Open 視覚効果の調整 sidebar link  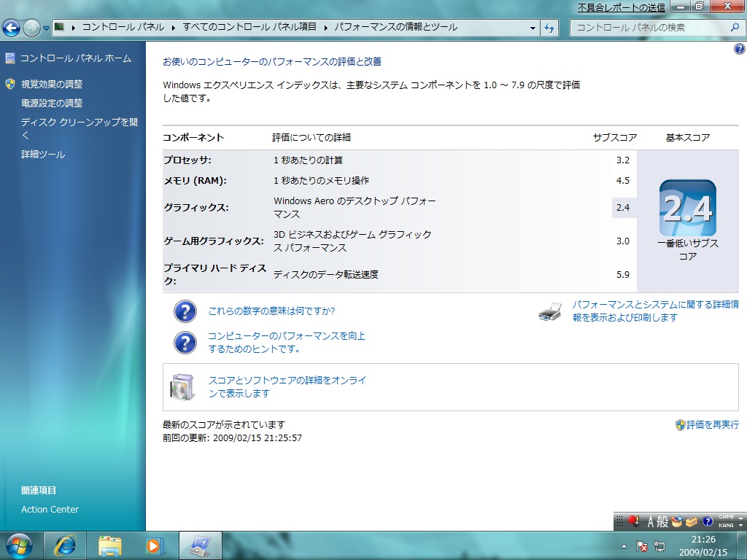52,85
